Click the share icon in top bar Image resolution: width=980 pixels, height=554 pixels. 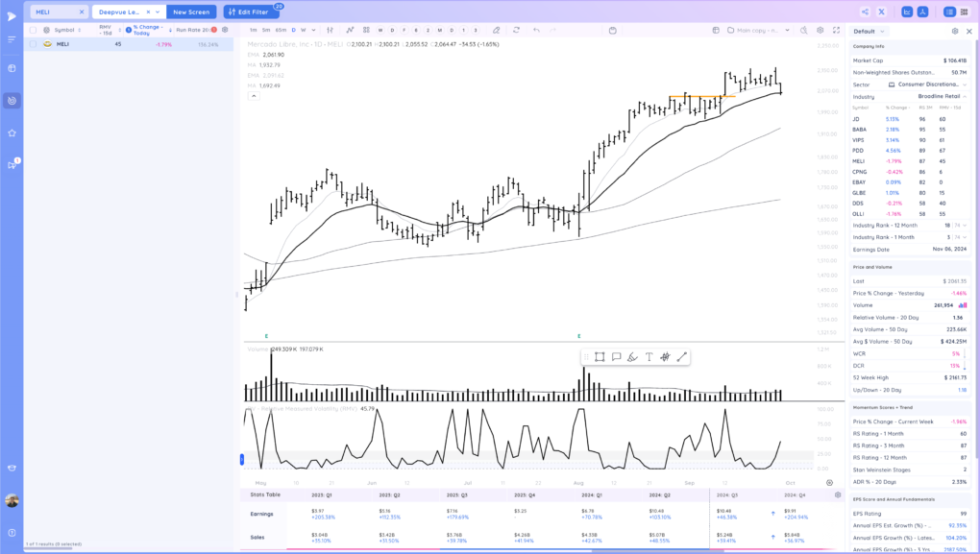(865, 12)
